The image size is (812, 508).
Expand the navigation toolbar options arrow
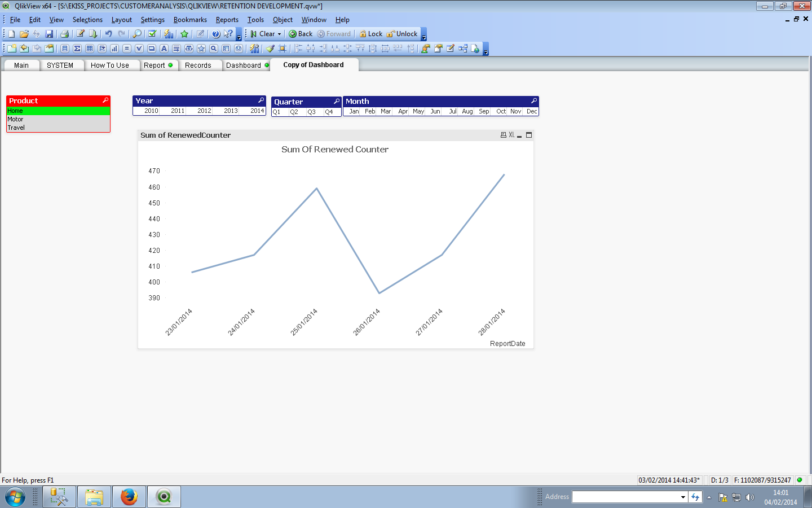(x=424, y=37)
